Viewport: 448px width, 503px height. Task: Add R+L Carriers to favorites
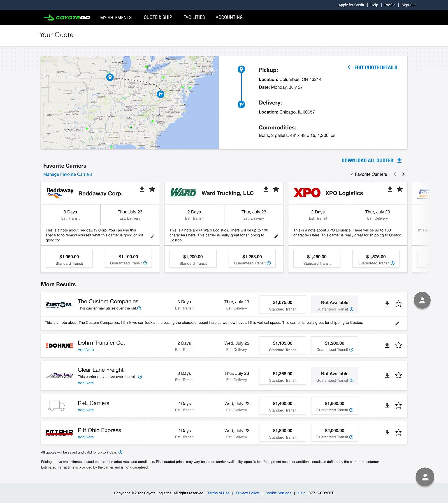(x=398, y=406)
